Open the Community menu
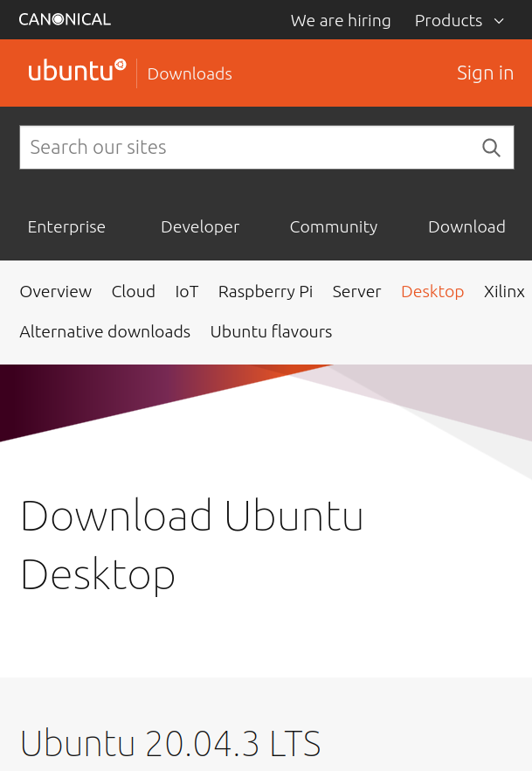Image resolution: width=532 pixels, height=771 pixels. 334,226
